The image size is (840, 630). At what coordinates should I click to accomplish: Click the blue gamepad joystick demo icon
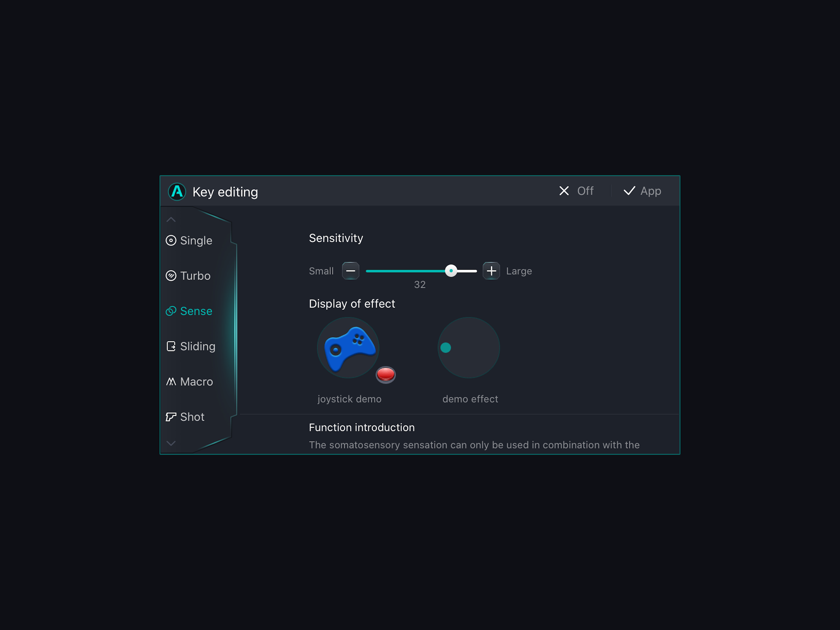point(349,347)
